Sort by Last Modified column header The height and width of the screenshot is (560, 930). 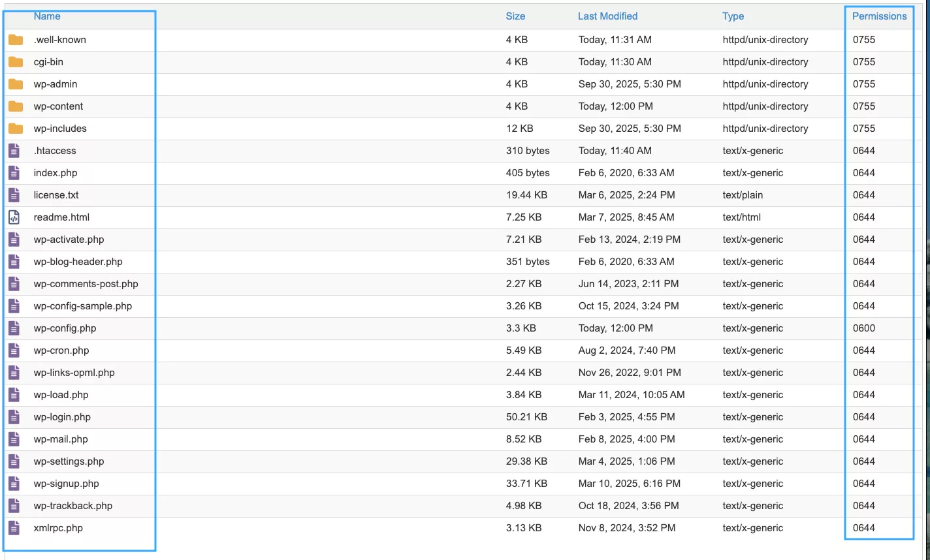[x=607, y=16]
